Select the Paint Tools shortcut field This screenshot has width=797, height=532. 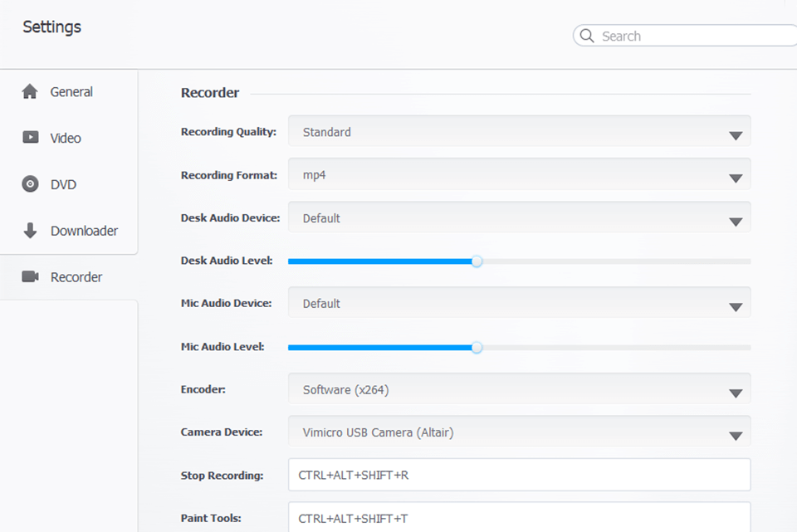519,518
